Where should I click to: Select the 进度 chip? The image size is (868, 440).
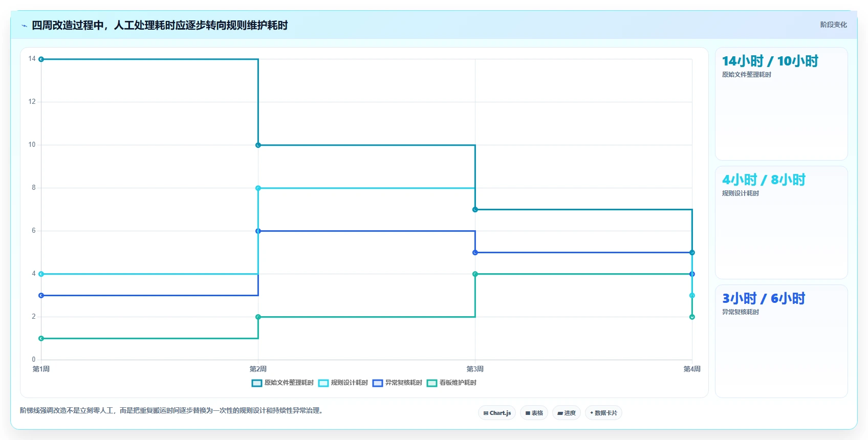coord(567,413)
